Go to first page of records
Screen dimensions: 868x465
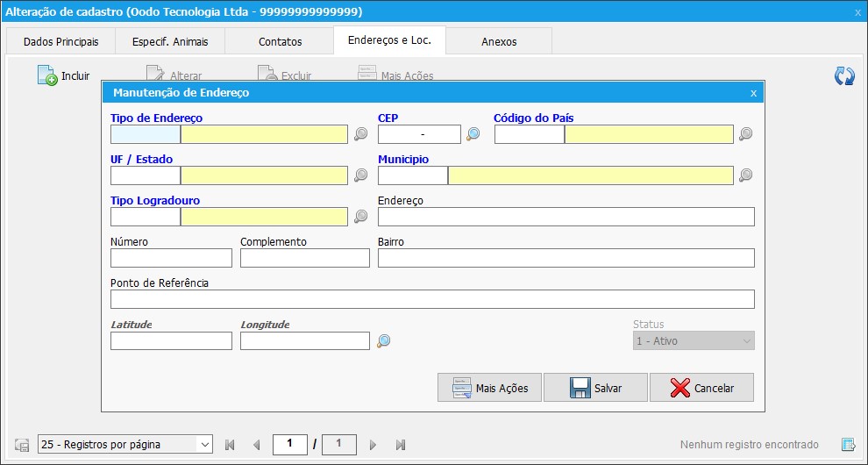coord(230,445)
